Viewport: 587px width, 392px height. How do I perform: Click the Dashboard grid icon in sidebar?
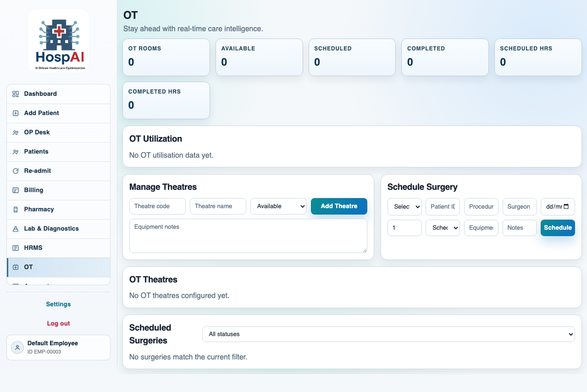click(16, 94)
